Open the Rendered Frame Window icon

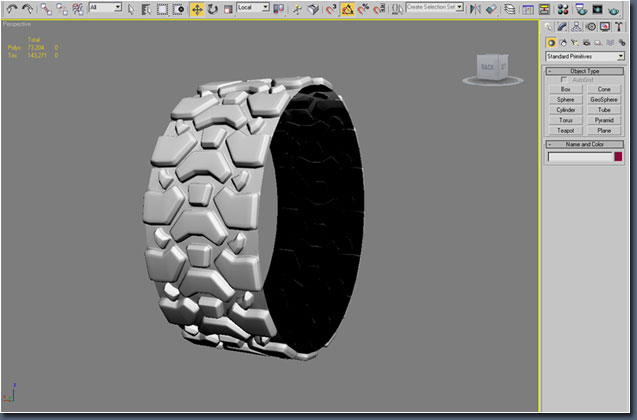(597, 9)
